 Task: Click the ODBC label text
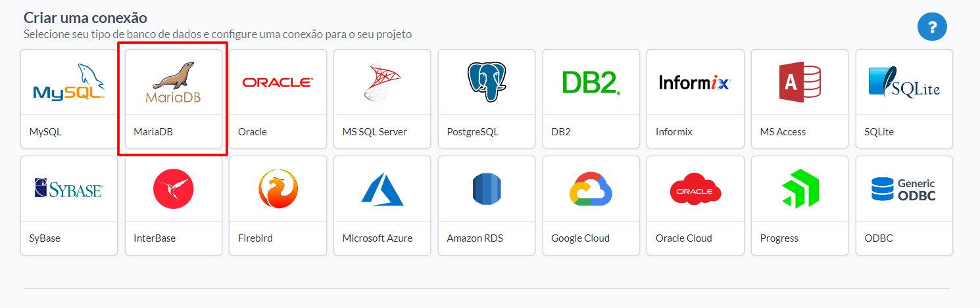coord(879,238)
